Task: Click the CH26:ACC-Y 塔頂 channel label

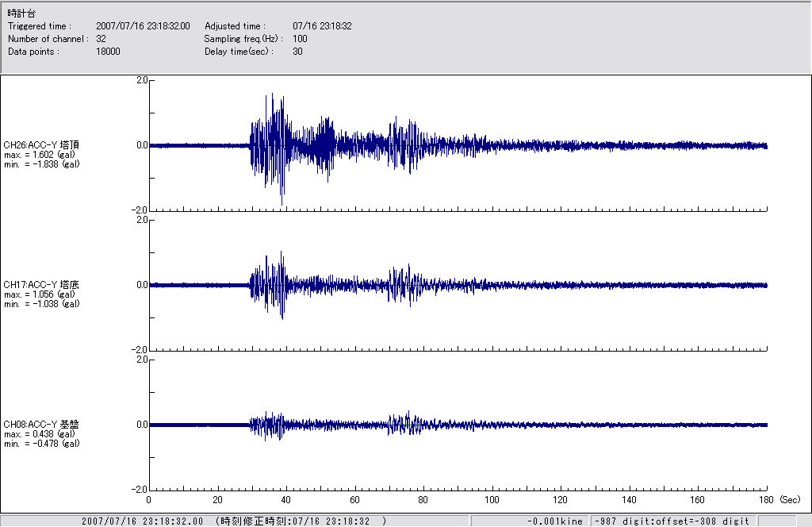Action: 41,144
